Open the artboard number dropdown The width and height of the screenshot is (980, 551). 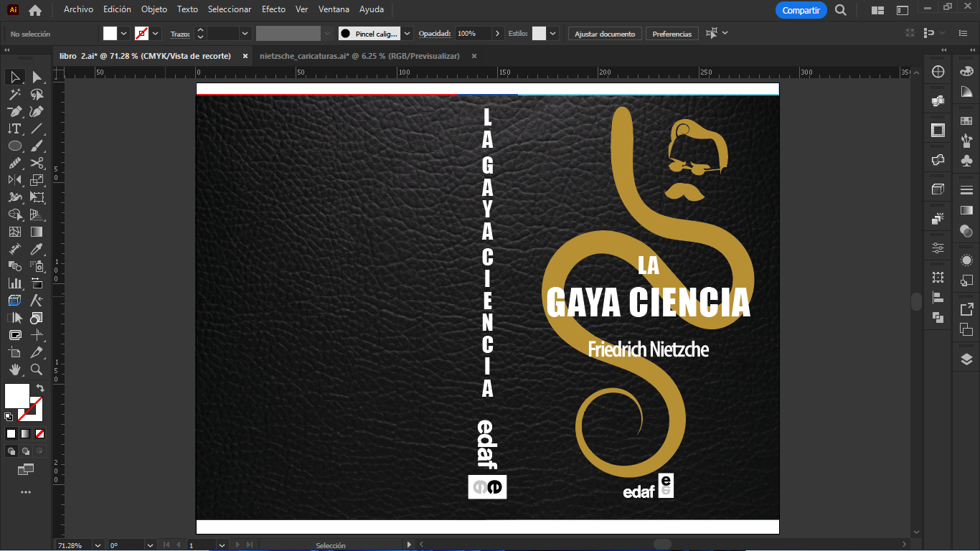click(222, 545)
